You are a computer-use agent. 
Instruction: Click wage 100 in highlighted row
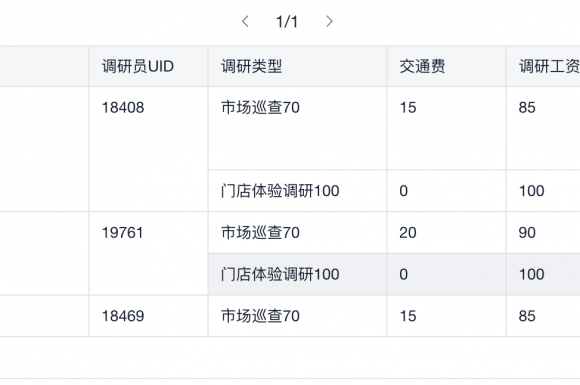pyautogui.click(x=532, y=274)
